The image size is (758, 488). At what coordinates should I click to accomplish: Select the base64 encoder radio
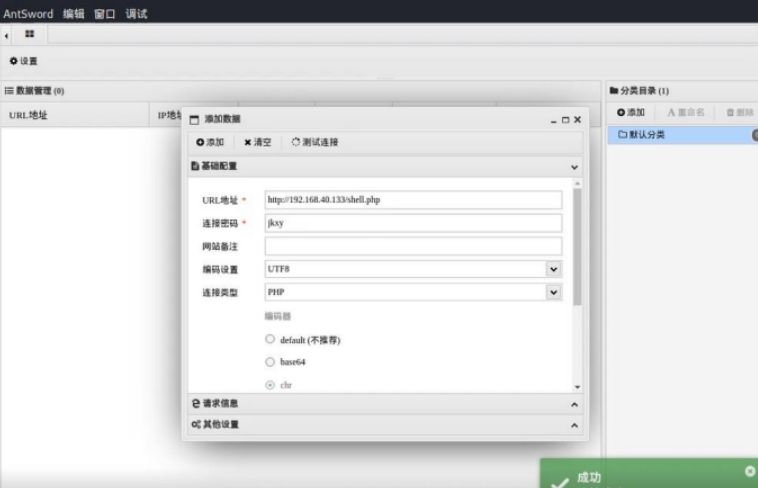pos(270,362)
